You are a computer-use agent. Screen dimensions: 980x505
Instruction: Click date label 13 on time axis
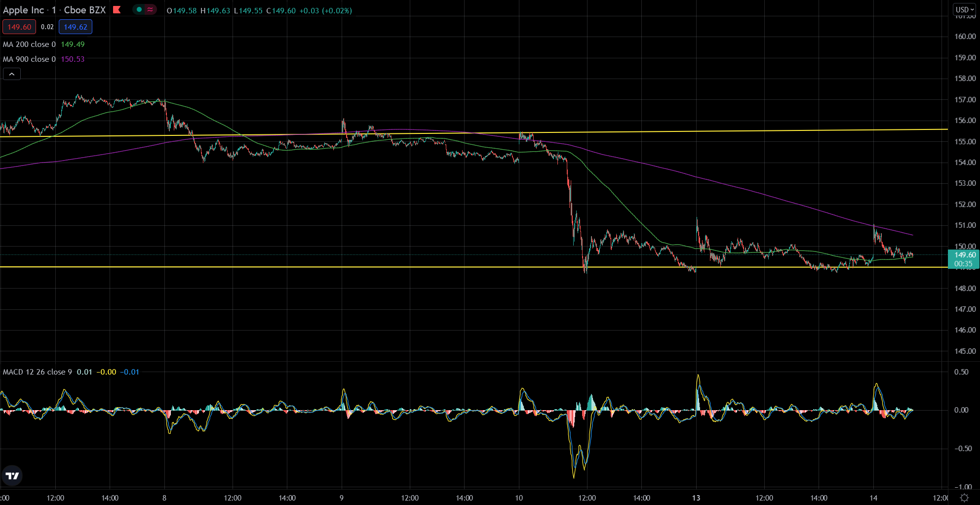696,498
